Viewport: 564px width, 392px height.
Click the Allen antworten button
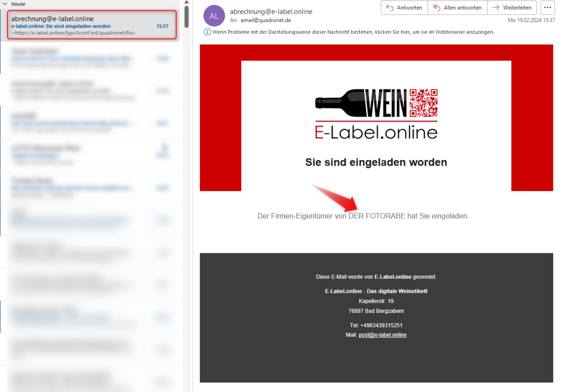click(x=457, y=8)
